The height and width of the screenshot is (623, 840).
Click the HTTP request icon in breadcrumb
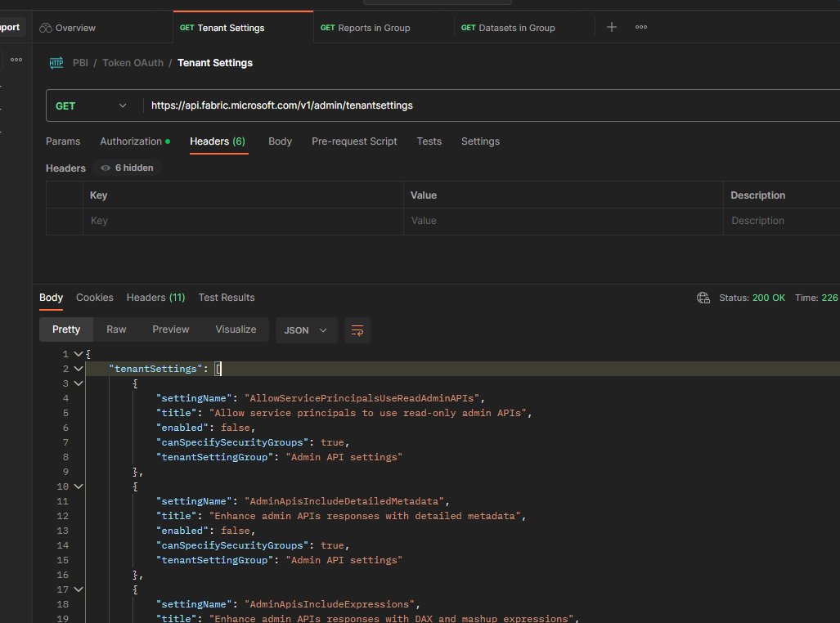coord(56,63)
